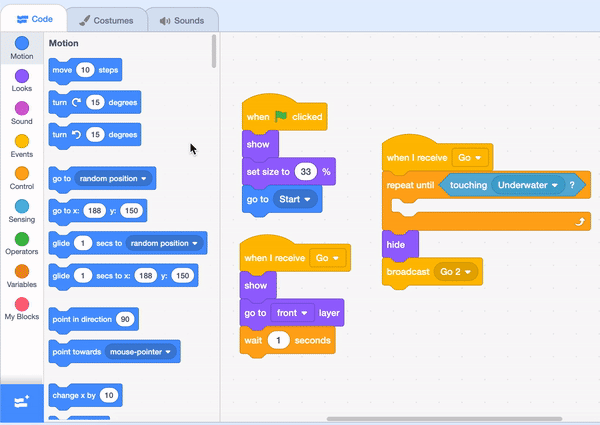Open Go dropdown in lower-left when I receive block
600x425 pixels.
click(328, 258)
